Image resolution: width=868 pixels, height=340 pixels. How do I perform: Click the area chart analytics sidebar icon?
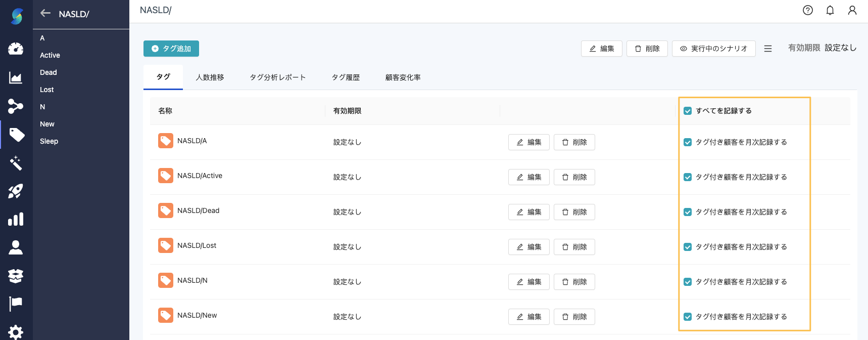16,77
